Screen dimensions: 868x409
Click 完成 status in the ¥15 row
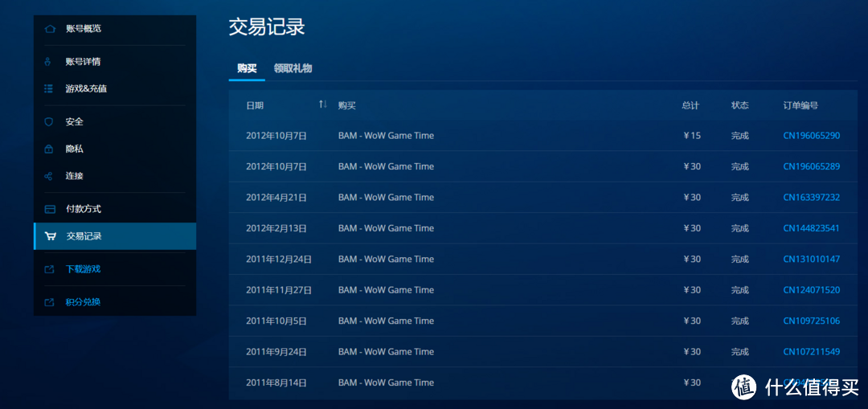click(x=740, y=136)
